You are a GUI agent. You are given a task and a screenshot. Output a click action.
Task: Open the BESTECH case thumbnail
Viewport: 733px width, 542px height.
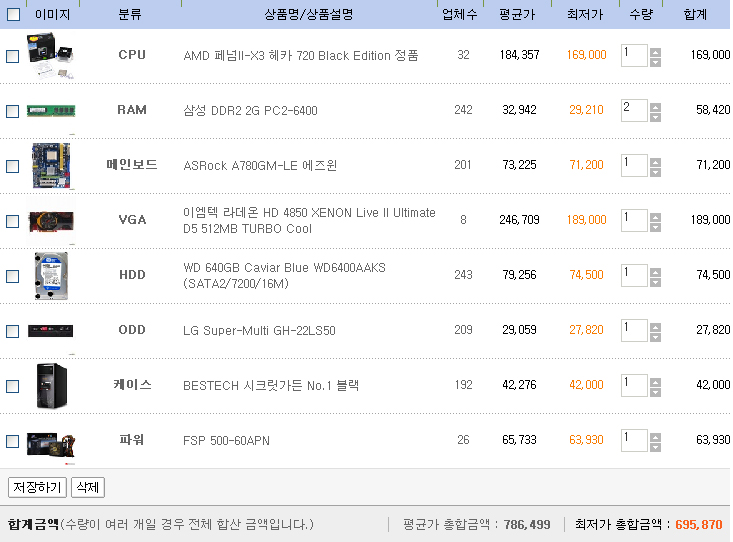point(51,386)
